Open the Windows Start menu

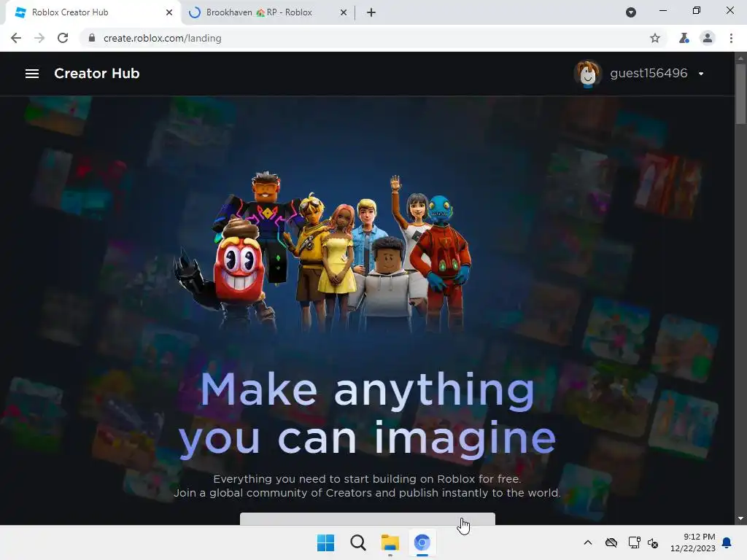pyautogui.click(x=326, y=542)
